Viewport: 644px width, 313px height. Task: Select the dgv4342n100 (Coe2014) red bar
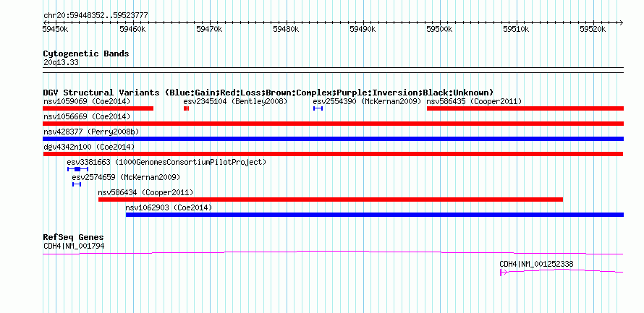333,154
